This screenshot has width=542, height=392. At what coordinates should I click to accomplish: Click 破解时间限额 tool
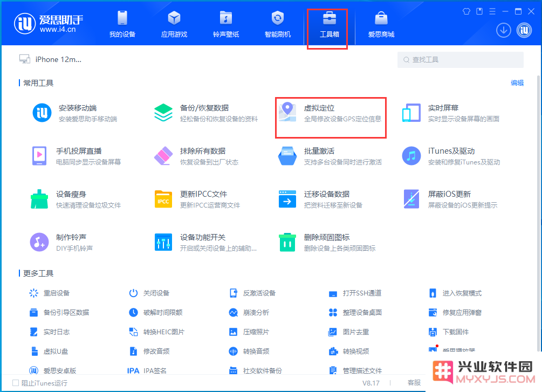pos(156,313)
